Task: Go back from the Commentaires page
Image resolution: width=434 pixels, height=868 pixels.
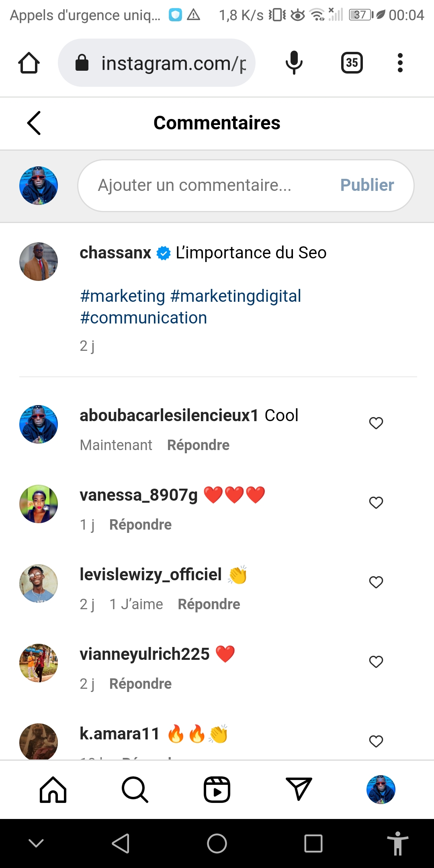Action: (34, 123)
